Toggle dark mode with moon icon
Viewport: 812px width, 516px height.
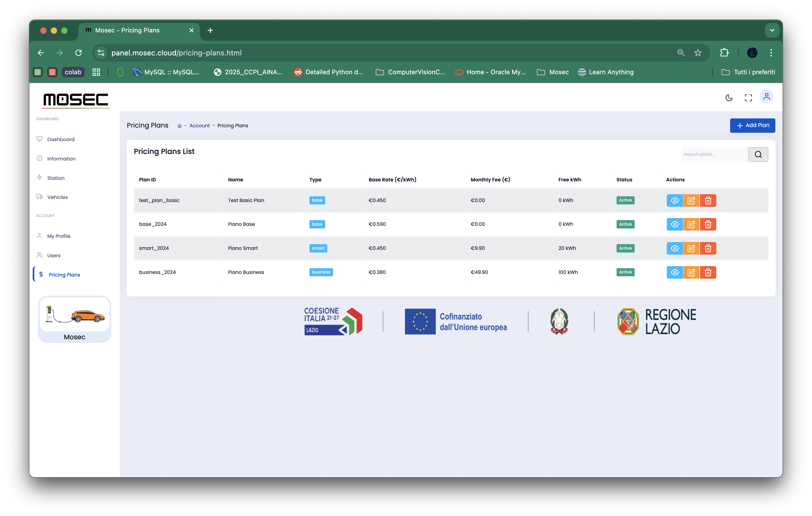(x=729, y=98)
